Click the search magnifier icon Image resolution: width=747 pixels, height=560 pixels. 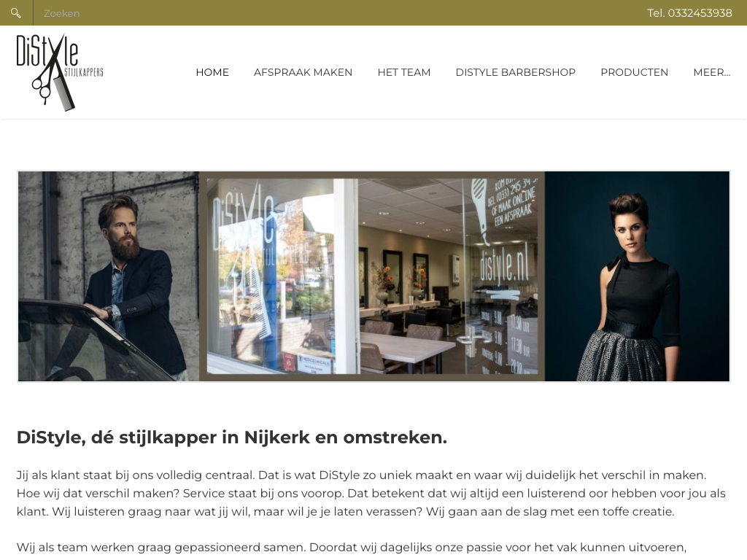pyautogui.click(x=16, y=13)
